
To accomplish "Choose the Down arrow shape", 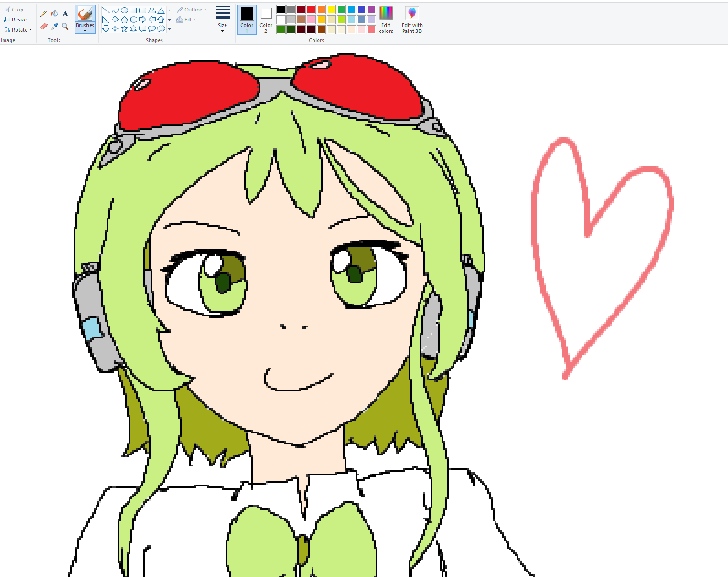I will pyautogui.click(x=106, y=29).
